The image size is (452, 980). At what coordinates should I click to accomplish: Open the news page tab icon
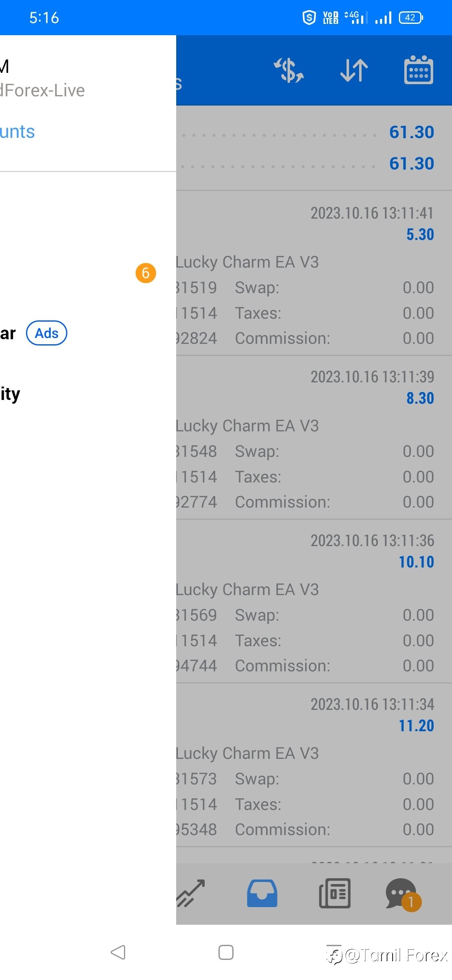point(335,893)
